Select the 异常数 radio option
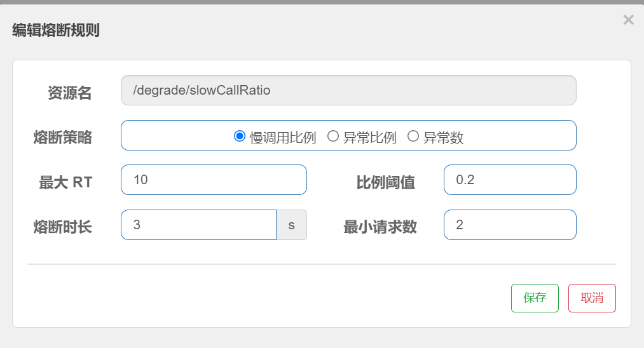The height and width of the screenshot is (348, 644). (x=413, y=136)
